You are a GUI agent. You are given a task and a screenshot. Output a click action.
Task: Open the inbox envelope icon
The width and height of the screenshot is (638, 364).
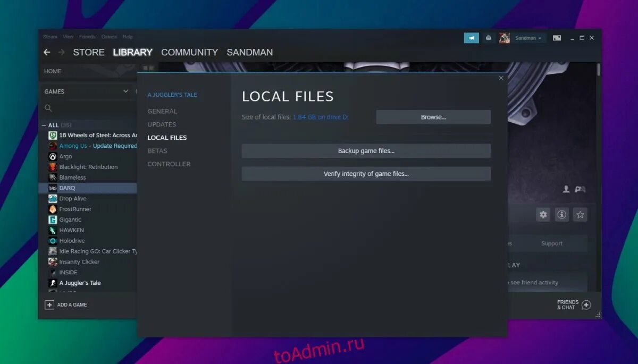click(x=488, y=38)
